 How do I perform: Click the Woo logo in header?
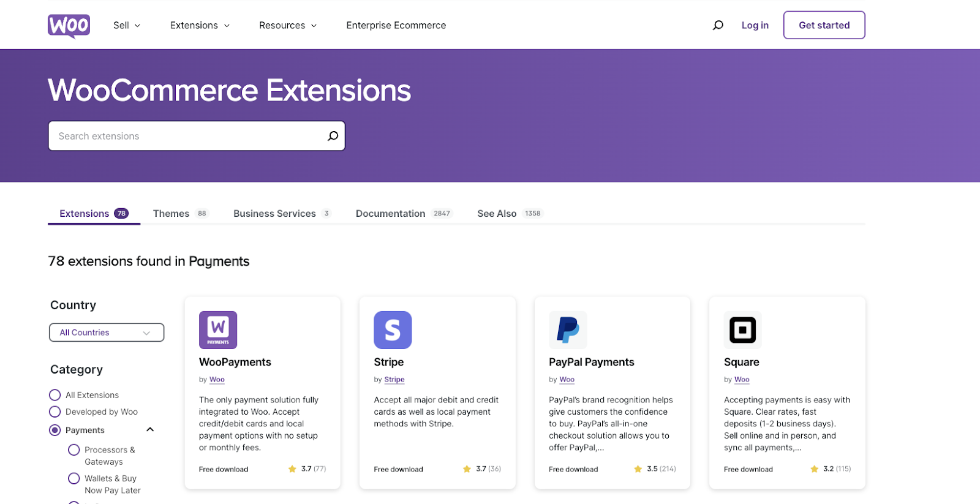[x=69, y=26]
